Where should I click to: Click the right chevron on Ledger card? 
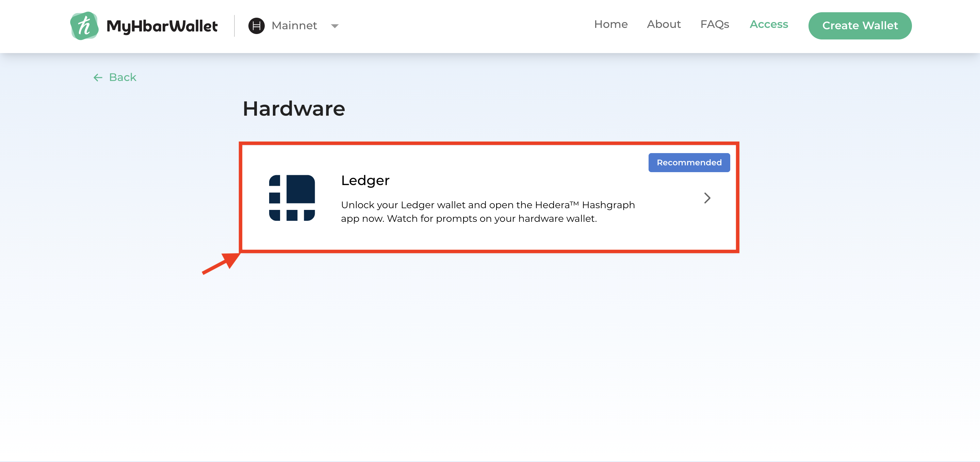tap(707, 198)
